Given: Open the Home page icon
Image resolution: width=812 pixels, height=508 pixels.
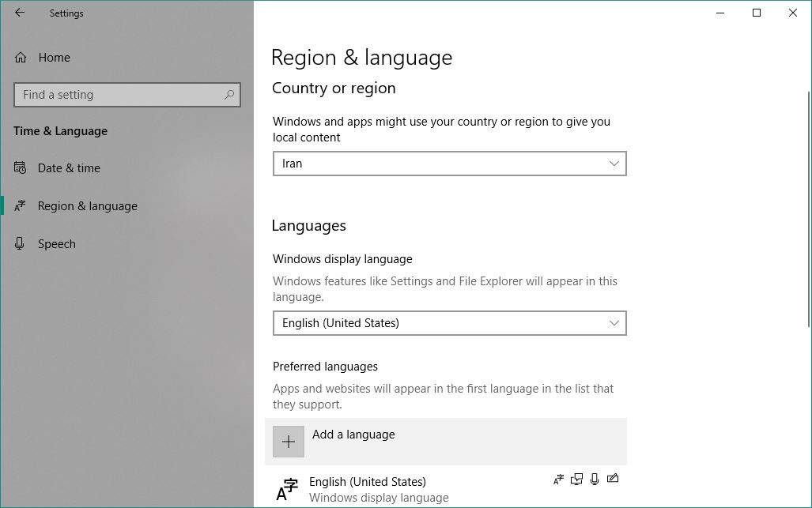Looking at the screenshot, I should pyautogui.click(x=21, y=58).
